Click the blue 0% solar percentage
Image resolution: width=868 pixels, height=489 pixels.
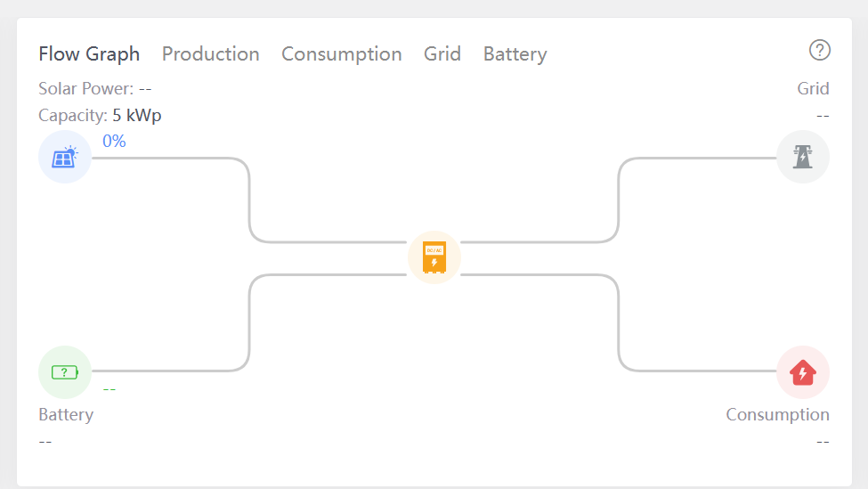pos(114,142)
